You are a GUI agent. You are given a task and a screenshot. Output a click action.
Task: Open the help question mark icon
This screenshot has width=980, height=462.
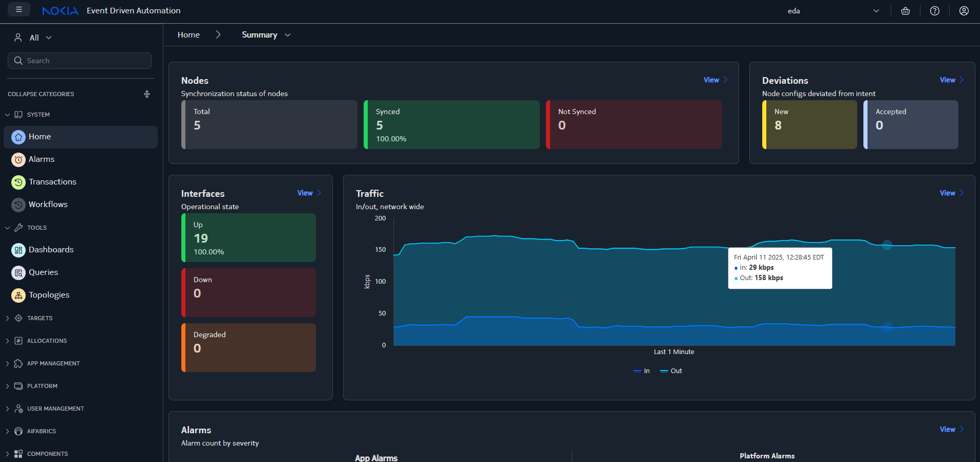coord(935,11)
